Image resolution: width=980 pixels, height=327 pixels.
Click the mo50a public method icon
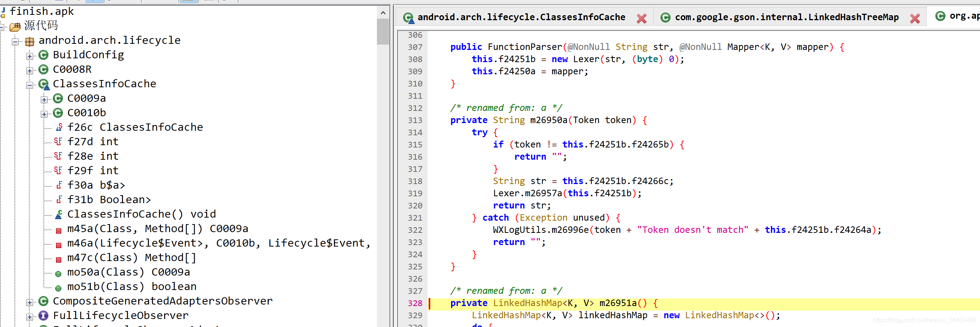58,274
